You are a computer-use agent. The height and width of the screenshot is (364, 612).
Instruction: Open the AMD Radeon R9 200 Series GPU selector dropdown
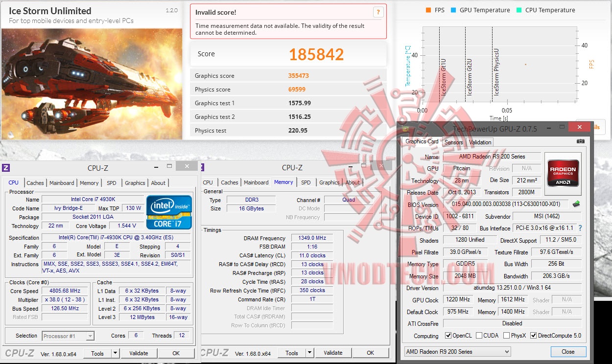click(457, 351)
